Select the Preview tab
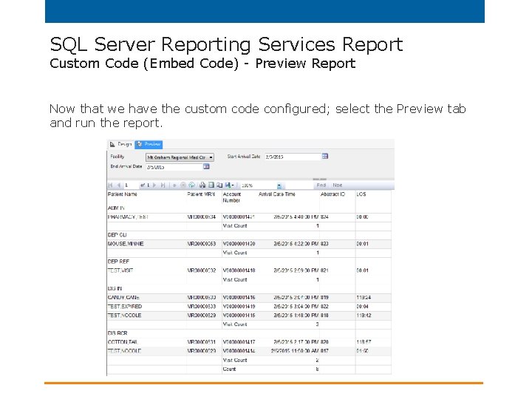 149,145
